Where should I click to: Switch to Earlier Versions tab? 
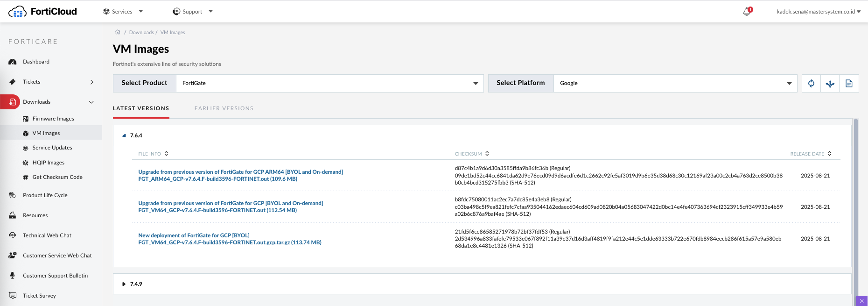(224, 108)
